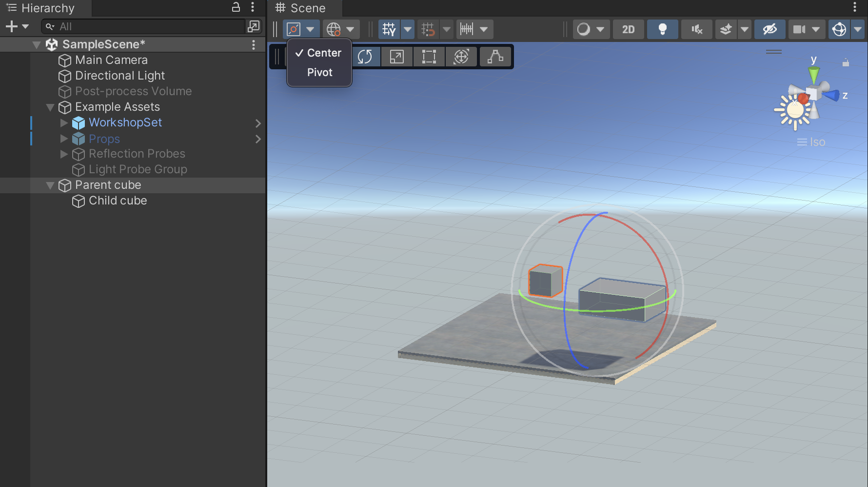This screenshot has height=487, width=868.
Task: Open the Hierarchy tab
Action: pos(41,8)
